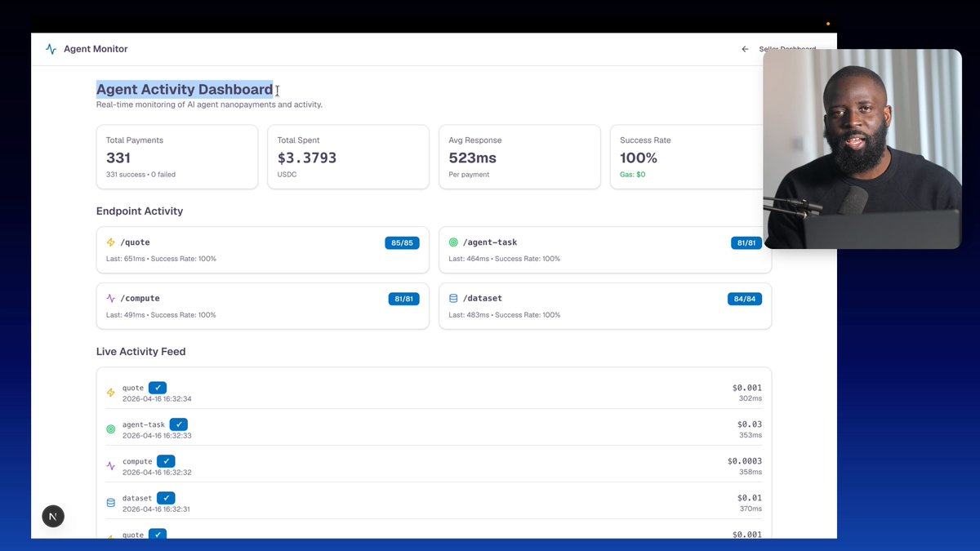This screenshot has width=980, height=551.
Task: Click the 100% success rate value
Action: click(x=639, y=158)
